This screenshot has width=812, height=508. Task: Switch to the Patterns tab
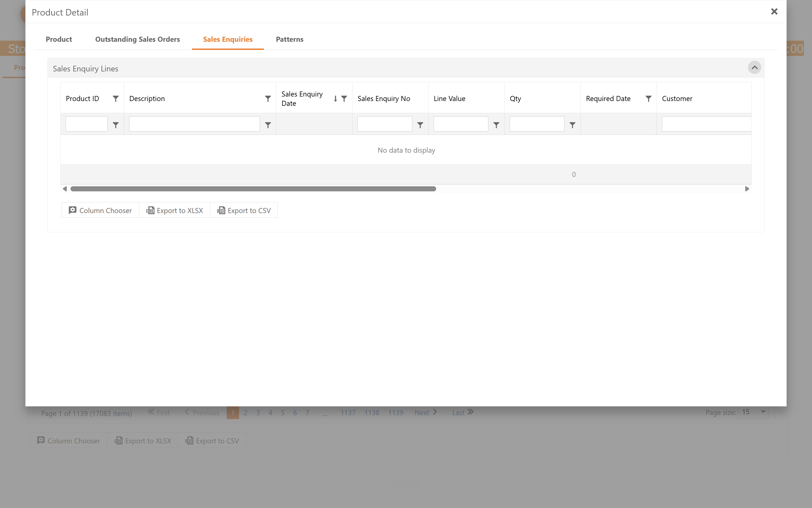click(x=290, y=39)
